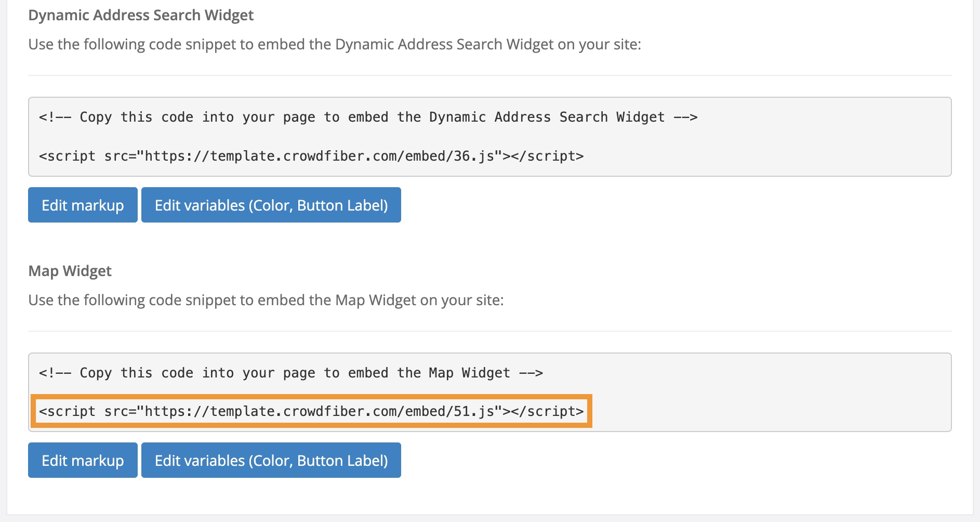Click the Map Widget embed instruction text
This screenshot has width=980, height=522.
tap(266, 301)
